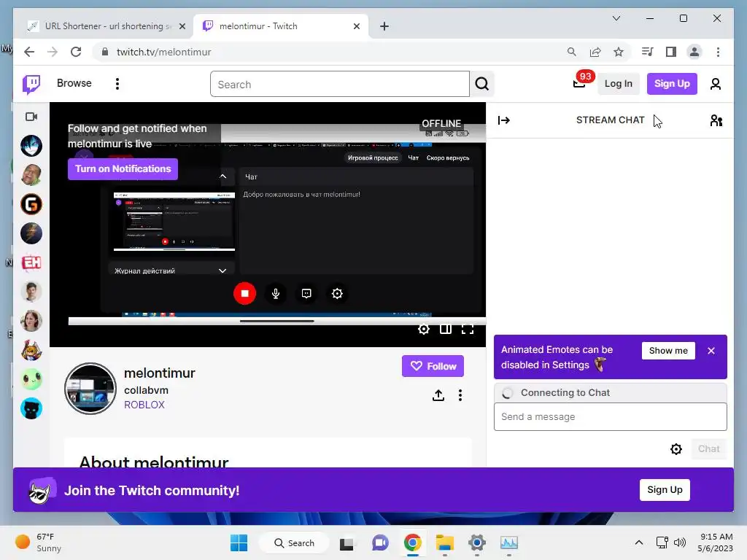Viewport: 747px width, 560px height.
Task: Open the tab search dropdown chevron
Action: point(616,18)
